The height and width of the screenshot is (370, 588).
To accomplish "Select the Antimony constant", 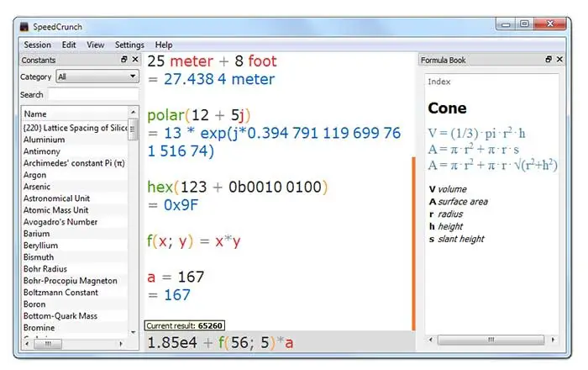I will coord(75,151).
